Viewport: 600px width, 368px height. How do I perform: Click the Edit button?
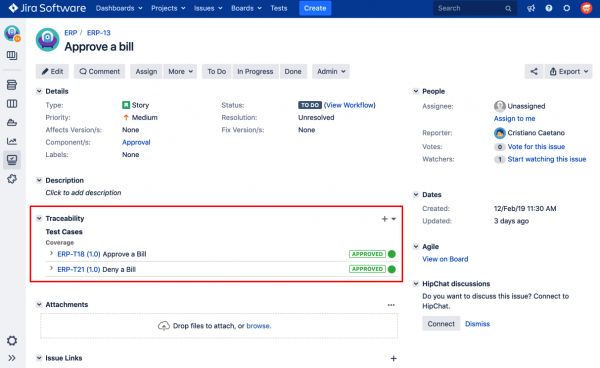[52, 72]
